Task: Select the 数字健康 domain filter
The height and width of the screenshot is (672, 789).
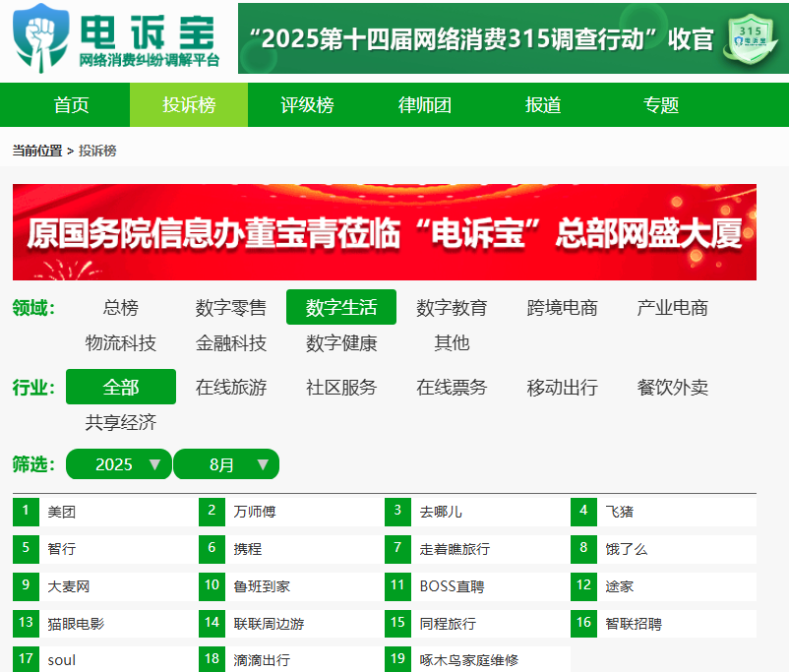Action: [341, 342]
